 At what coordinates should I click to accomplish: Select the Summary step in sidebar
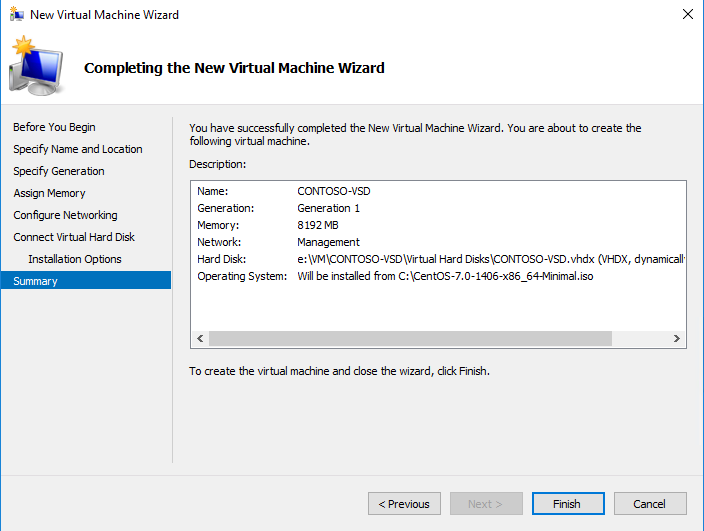pyautogui.click(x=36, y=281)
